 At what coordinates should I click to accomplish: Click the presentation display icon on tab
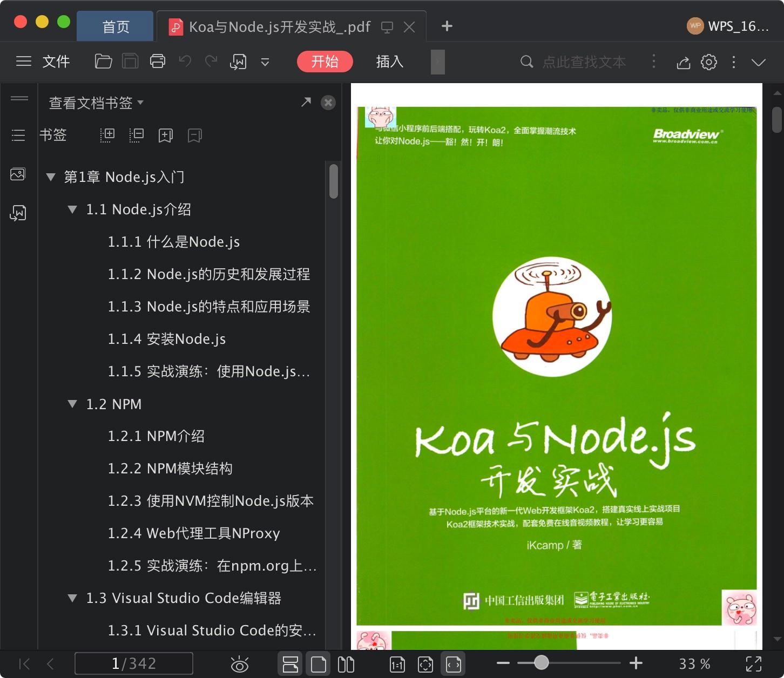click(x=387, y=27)
